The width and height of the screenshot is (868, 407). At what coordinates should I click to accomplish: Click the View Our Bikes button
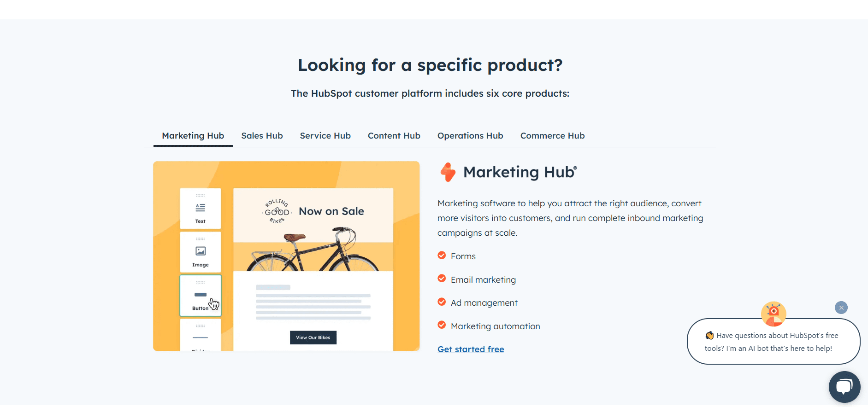tap(313, 337)
